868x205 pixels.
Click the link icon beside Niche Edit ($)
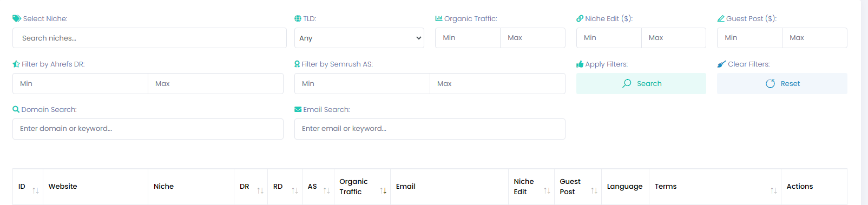coord(580,18)
